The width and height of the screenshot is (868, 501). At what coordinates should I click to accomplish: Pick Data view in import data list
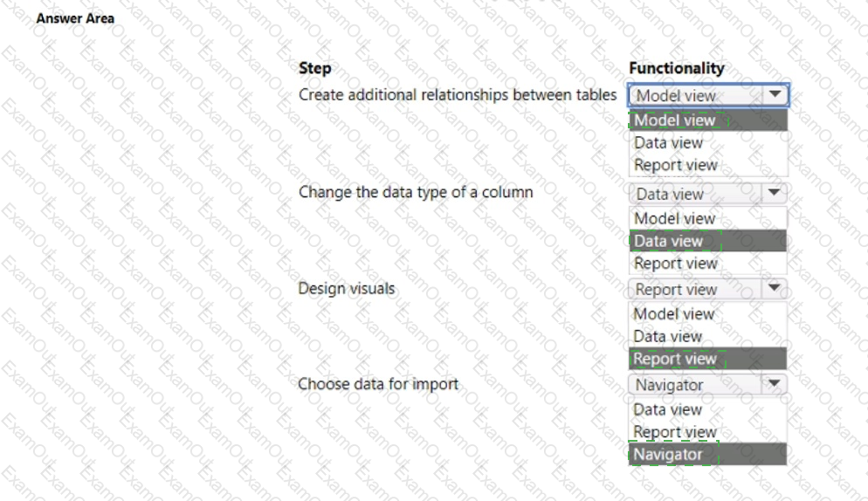point(707,409)
